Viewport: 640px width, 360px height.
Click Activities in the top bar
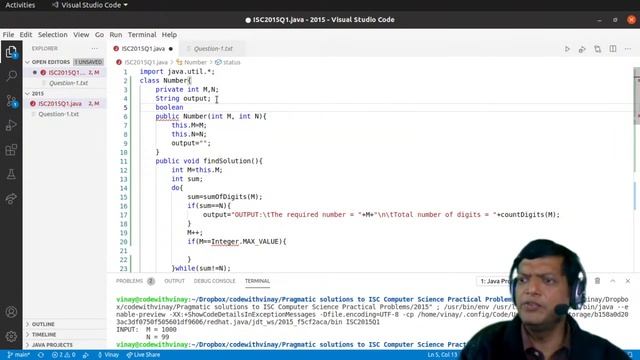click(20, 5)
